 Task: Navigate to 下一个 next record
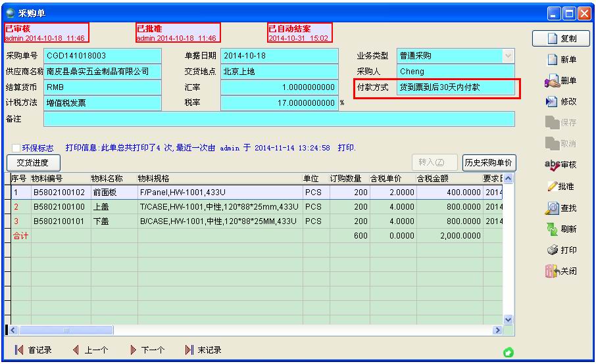(147, 350)
